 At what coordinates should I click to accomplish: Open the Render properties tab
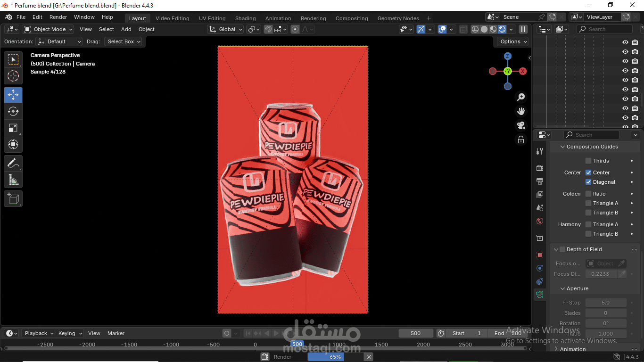pos(540,168)
